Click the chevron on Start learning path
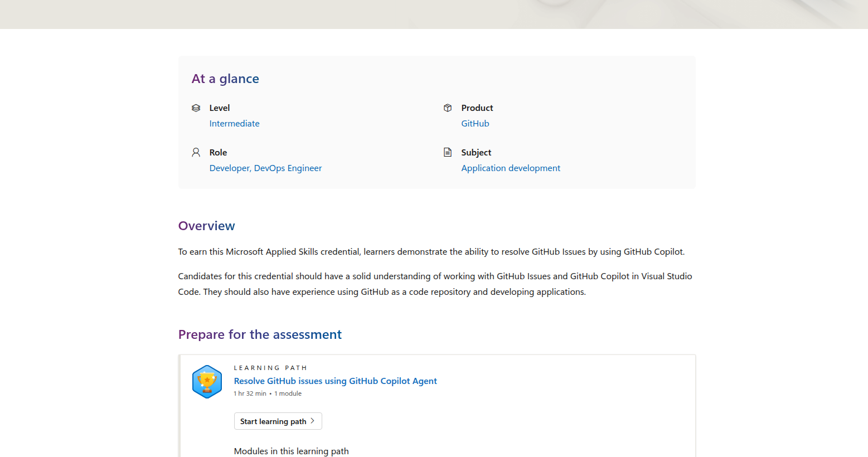 (x=313, y=421)
